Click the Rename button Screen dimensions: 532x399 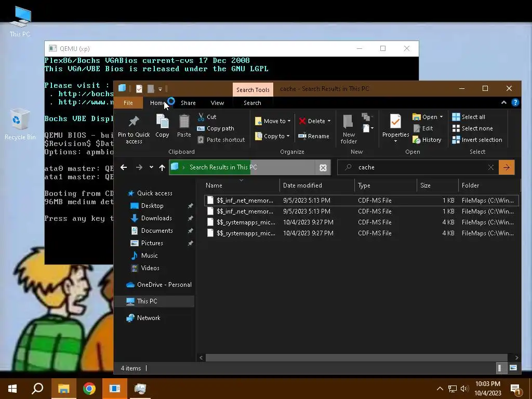point(314,136)
